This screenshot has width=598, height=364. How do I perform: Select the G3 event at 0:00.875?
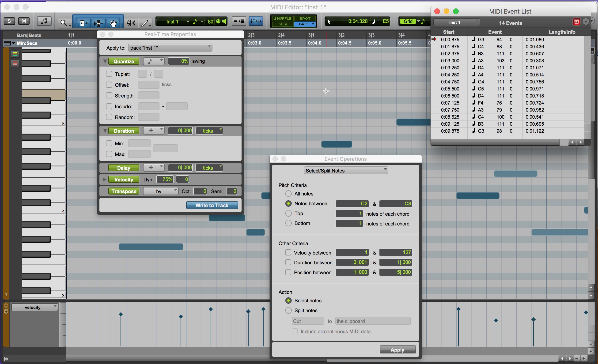click(481, 39)
